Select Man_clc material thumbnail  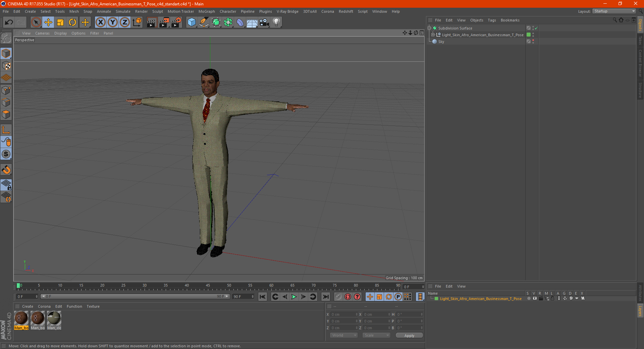(54, 320)
